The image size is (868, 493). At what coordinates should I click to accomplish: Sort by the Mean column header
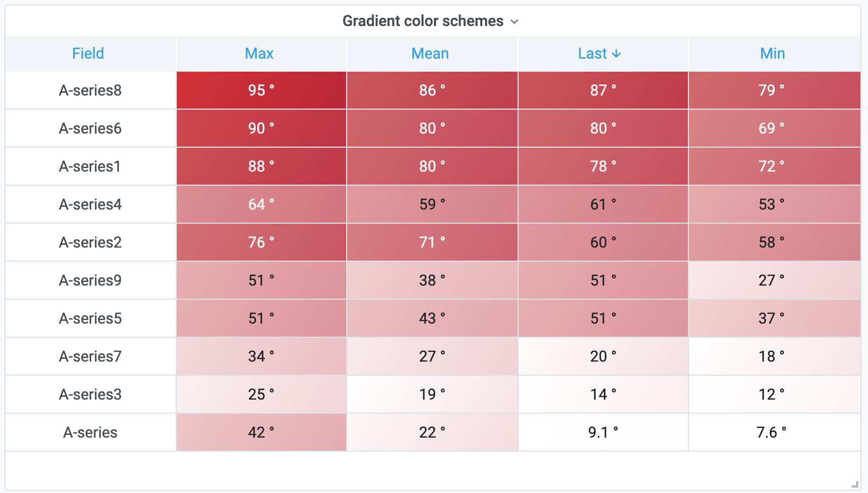(x=430, y=54)
